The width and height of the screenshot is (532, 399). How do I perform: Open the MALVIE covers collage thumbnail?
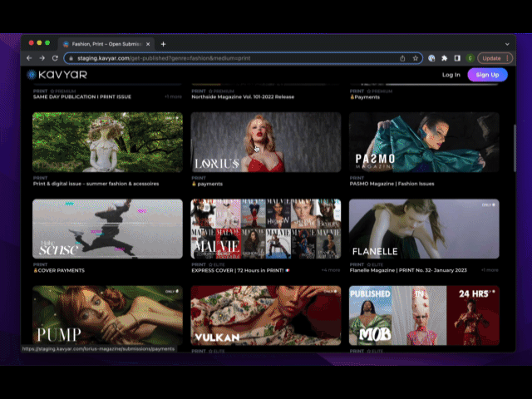[x=266, y=229]
